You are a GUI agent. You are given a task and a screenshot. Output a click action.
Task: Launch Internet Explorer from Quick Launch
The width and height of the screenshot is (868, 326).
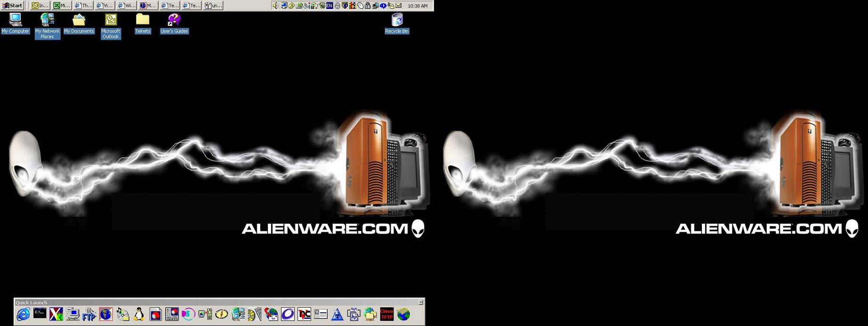[23, 314]
